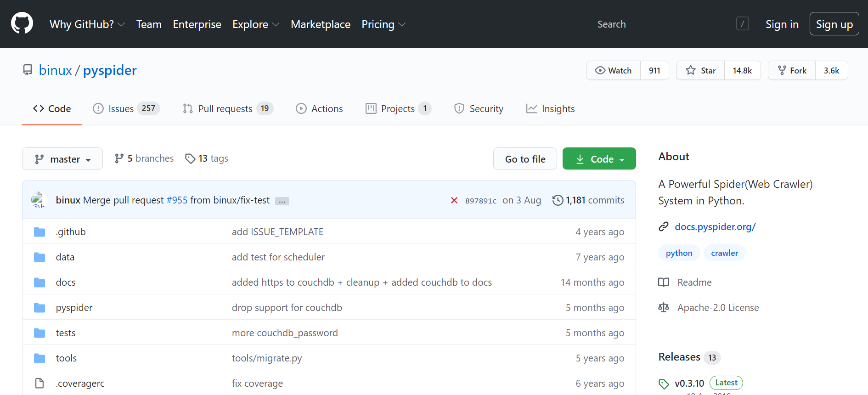Screen dimensions: 868x395
Task: Click the .github folder icon
Action: point(39,232)
